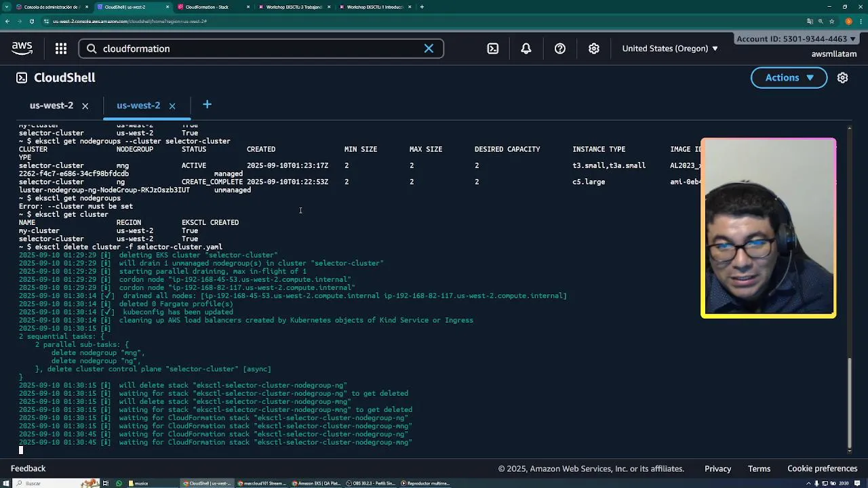Viewport: 868px width, 488px height.
Task: Go back in the browser
Action: (x=7, y=21)
